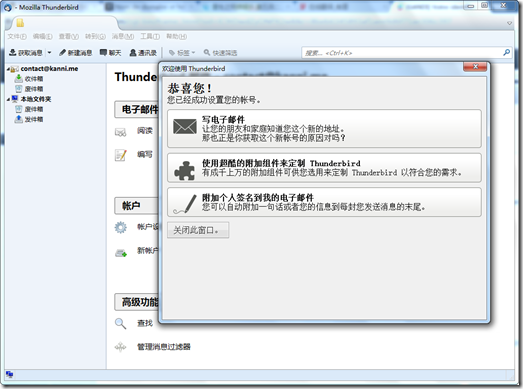Open the Chat (聊天) toolbar button
This screenshot has width=523, height=389.
pos(110,53)
